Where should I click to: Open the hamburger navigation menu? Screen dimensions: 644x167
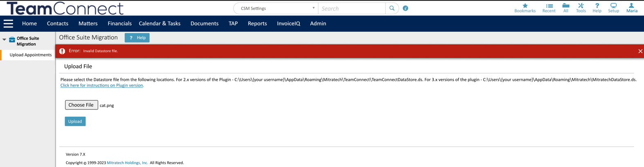click(8, 24)
